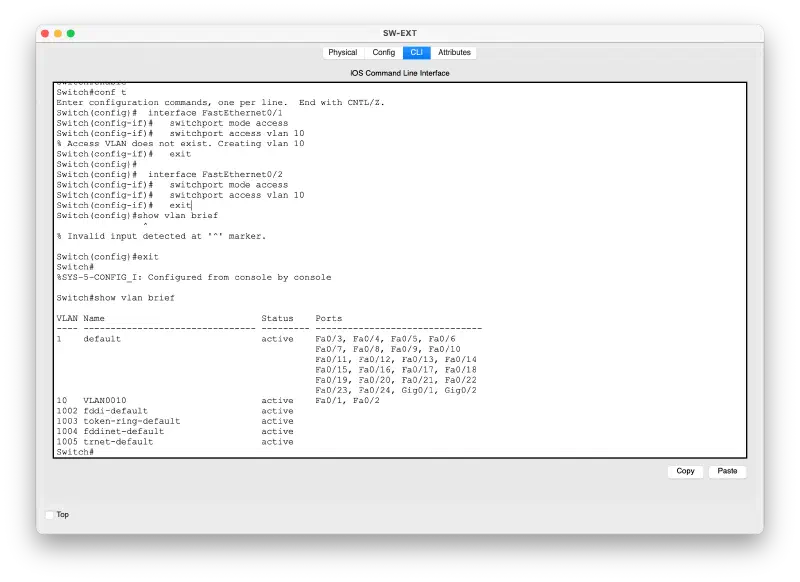Screen dimensions: 800x582
Task: Click the 'default' VLAN name
Action: 102,339
